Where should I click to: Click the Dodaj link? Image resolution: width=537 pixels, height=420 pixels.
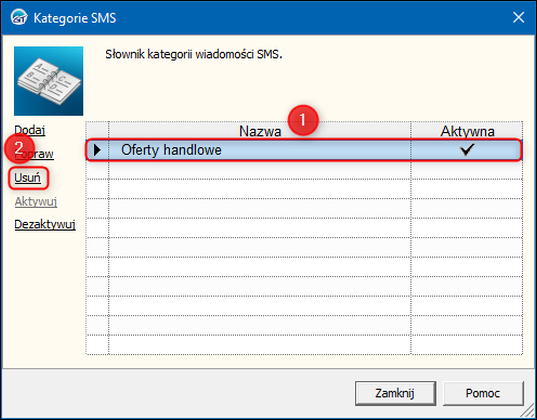click(30, 130)
